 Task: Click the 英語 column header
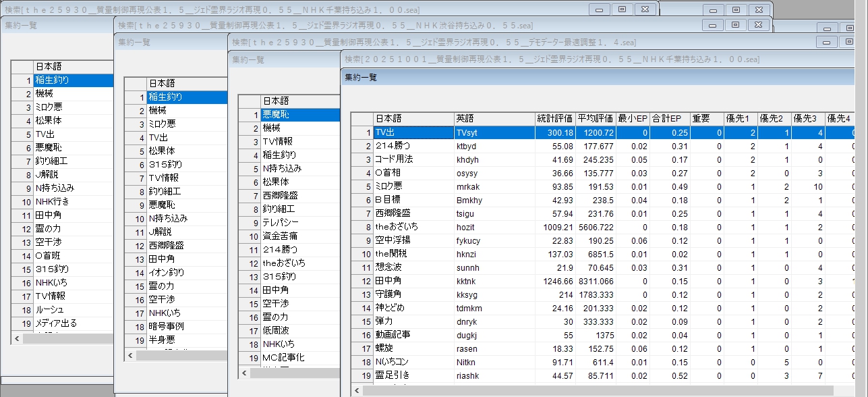pyautogui.click(x=494, y=118)
